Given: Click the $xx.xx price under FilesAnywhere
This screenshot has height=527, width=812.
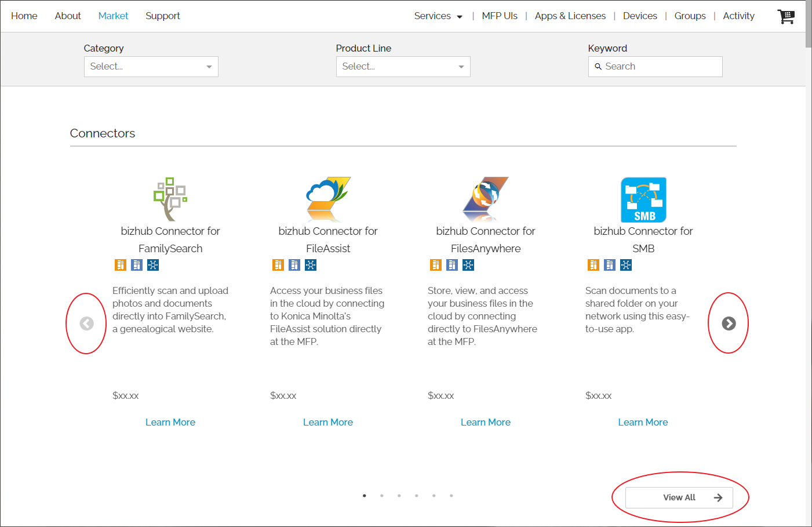Looking at the screenshot, I should (x=441, y=395).
